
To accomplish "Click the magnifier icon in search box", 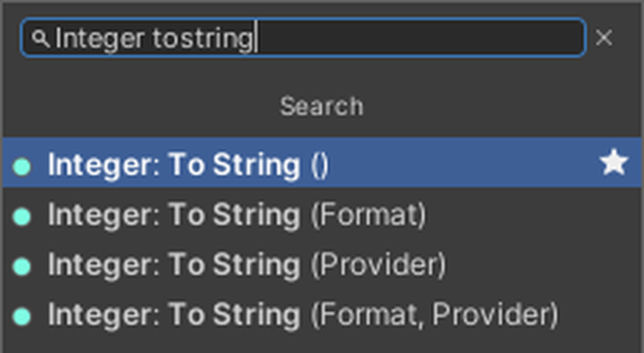I will [40, 38].
